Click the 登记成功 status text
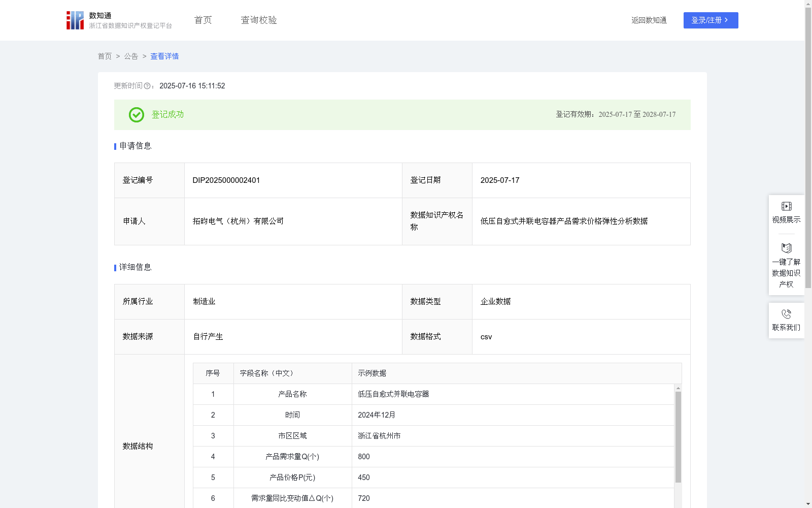 coord(167,115)
